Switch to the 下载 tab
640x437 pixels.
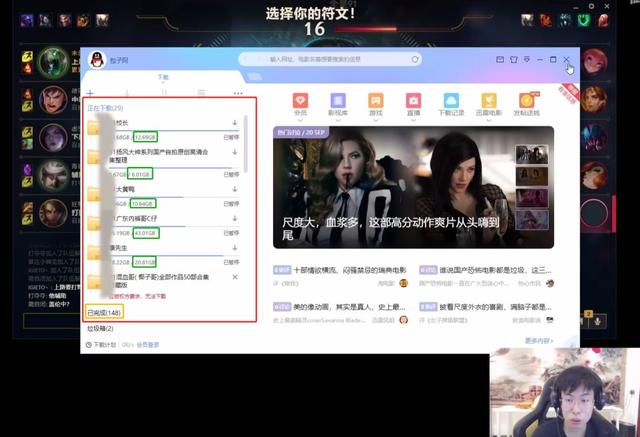tap(163, 77)
